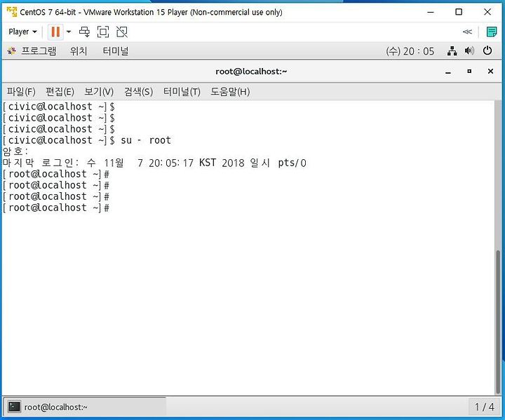This screenshot has height=420, width=505.
Task: Open the volume speaker icon
Action: tap(469, 51)
